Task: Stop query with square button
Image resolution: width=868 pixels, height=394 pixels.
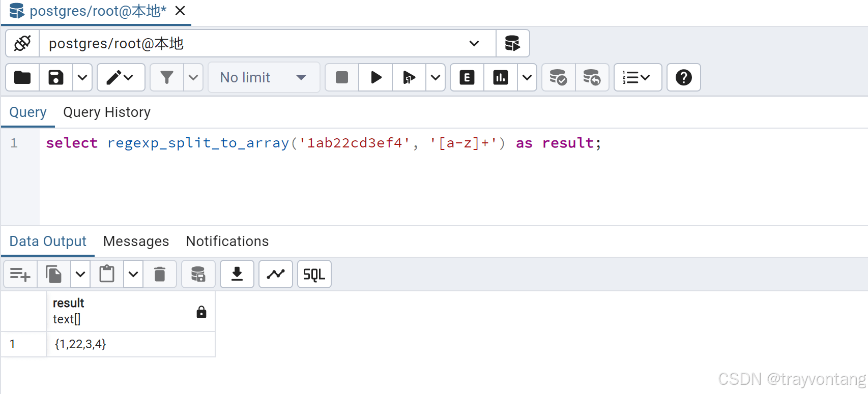Action: click(x=342, y=77)
